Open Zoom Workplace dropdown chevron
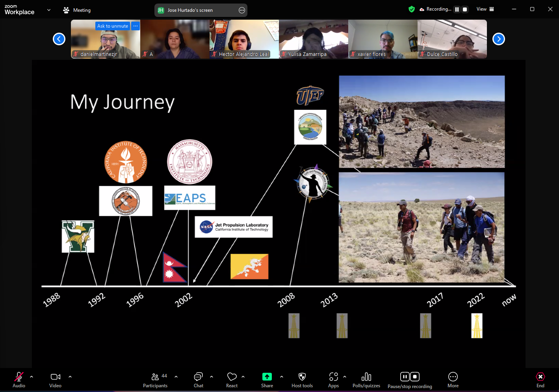Screen dimensions: 559x392 [49, 10]
